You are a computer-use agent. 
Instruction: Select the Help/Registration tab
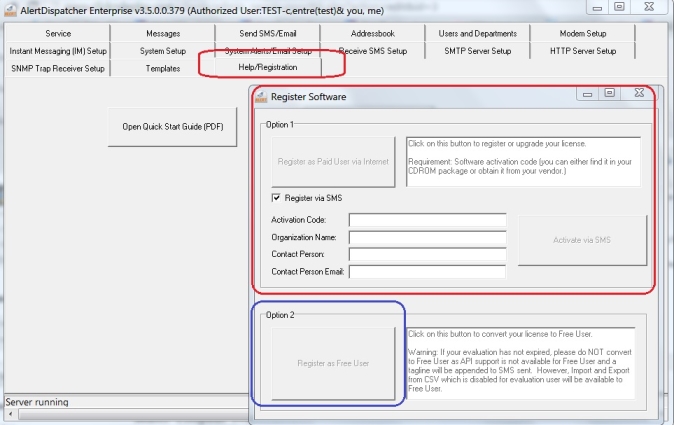click(x=268, y=67)
